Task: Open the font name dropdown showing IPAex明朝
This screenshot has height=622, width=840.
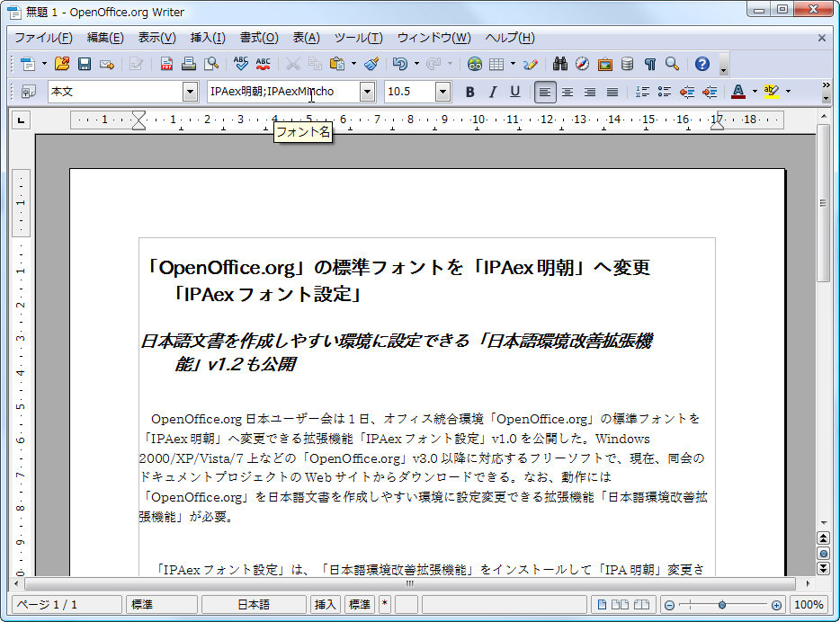Action: 367,91
